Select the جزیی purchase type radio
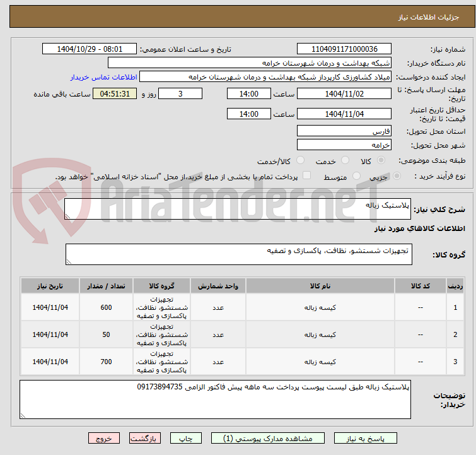The height and width of the screenshot is (455, 476). pyautogui.click(x=397, y=176)
